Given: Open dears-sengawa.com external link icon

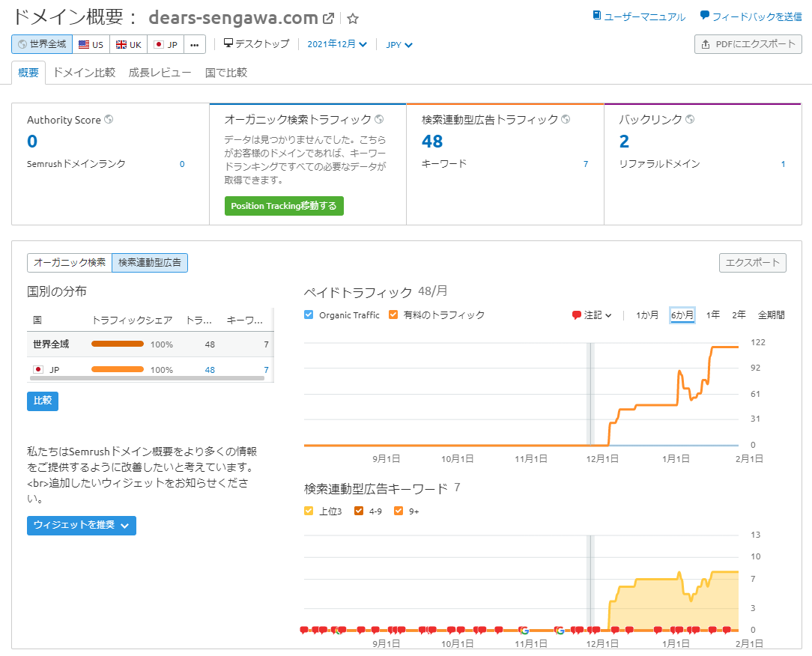Looking at the screenshot, I should tap(328, 19).
